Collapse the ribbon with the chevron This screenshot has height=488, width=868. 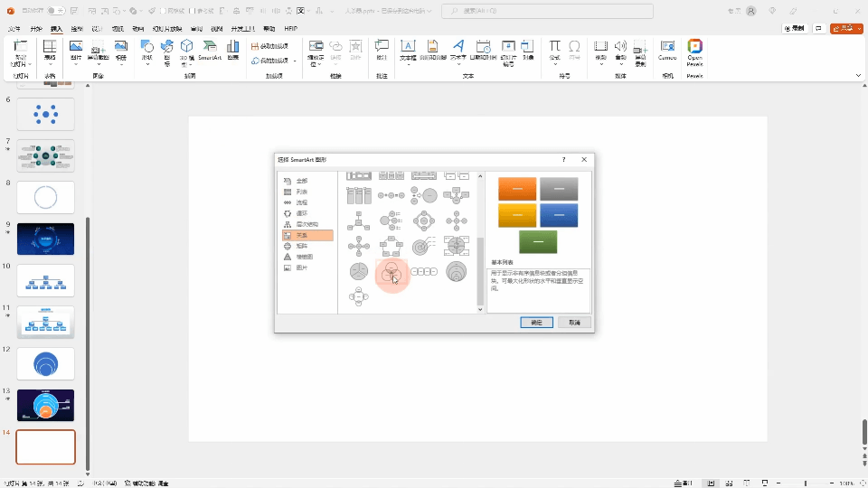(x=858, y=75)
